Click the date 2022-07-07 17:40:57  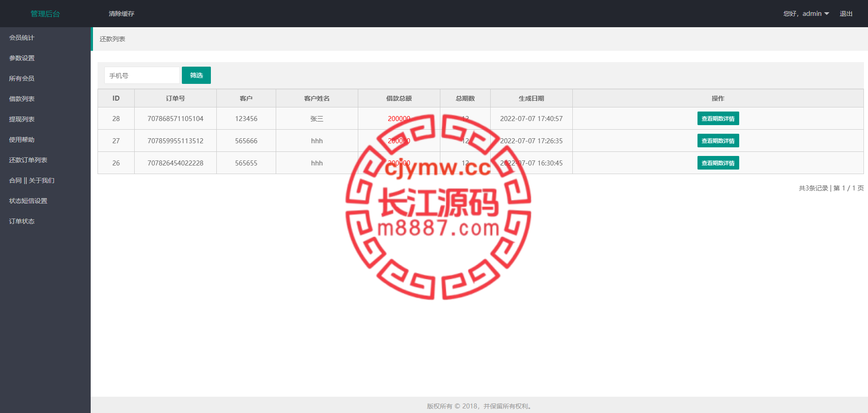coord(532,119)
